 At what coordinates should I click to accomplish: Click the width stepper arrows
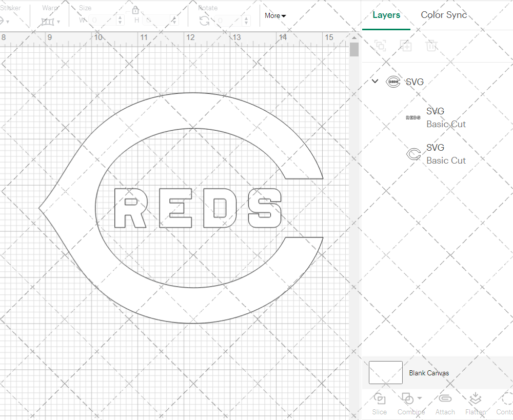coord(120,21)
